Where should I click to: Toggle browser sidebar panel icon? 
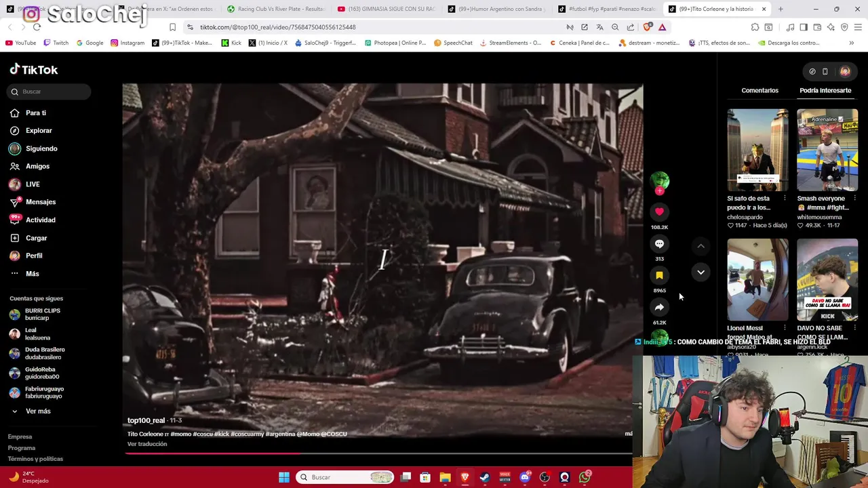[x=804, y=27]
